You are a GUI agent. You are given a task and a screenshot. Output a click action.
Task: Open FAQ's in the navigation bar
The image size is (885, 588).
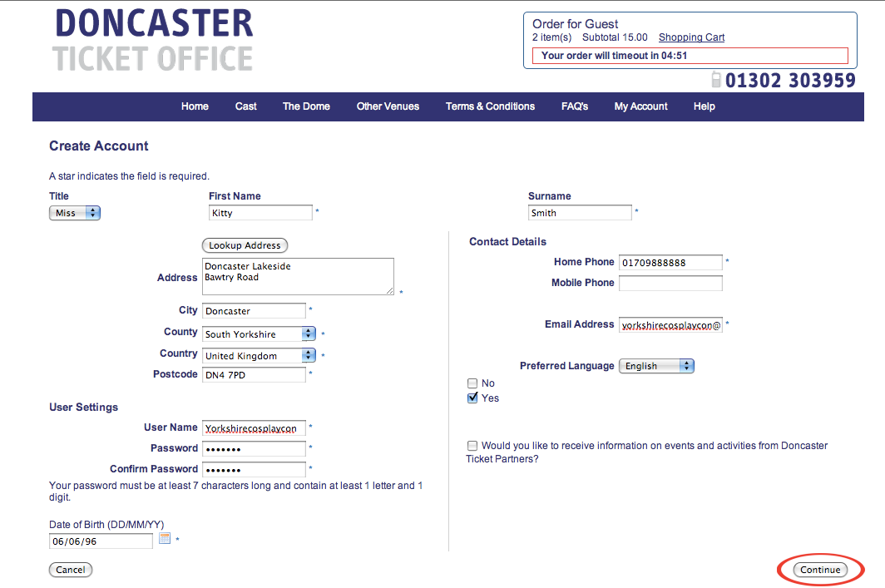tap(575, 106)
